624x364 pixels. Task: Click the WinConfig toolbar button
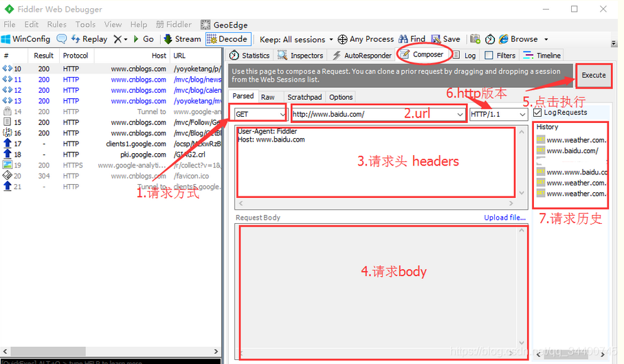26,39
